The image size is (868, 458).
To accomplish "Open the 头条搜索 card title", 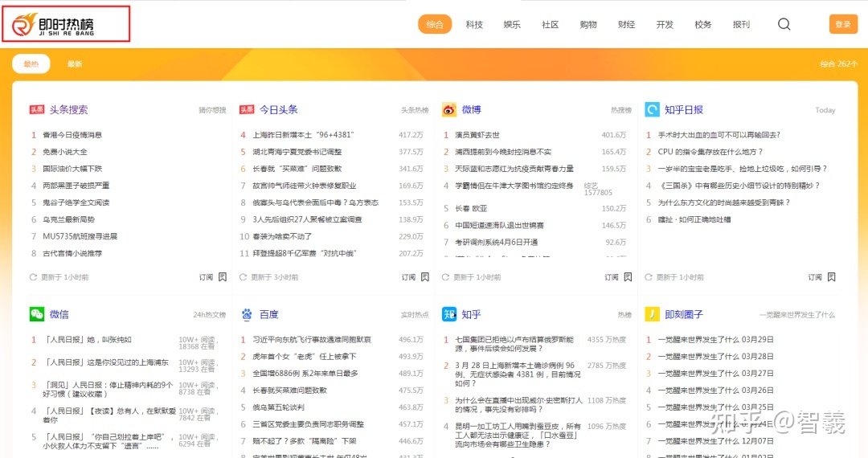I will click(68, 109).
